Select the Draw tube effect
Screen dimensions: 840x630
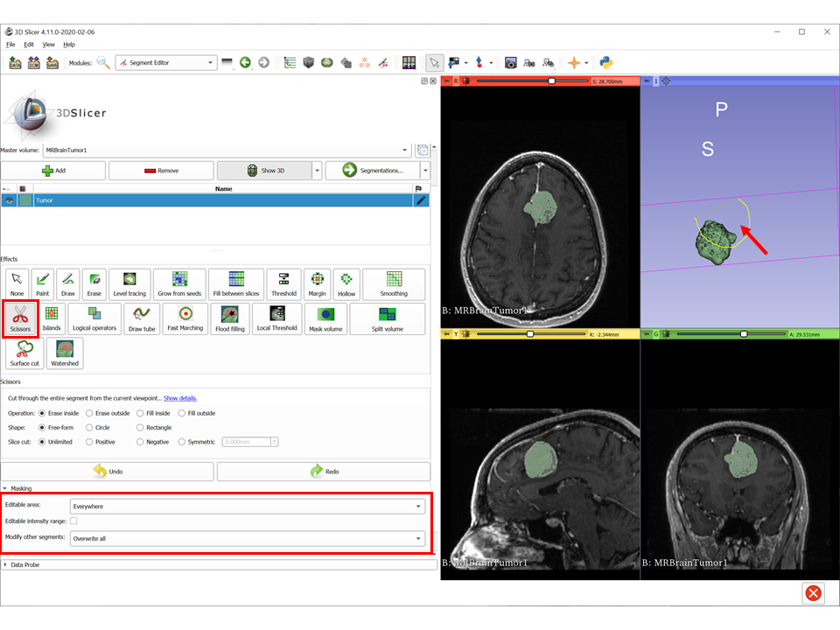tap(142, 318)
